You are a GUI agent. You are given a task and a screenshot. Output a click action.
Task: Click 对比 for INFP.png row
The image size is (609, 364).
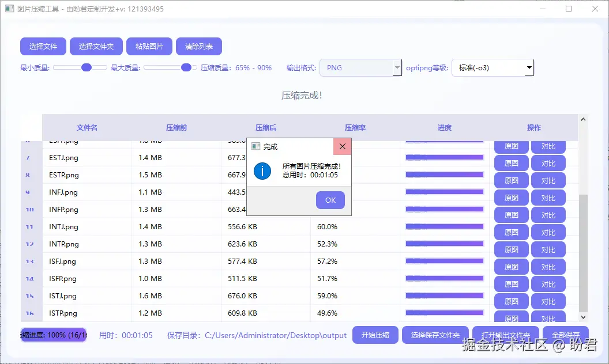548,215
